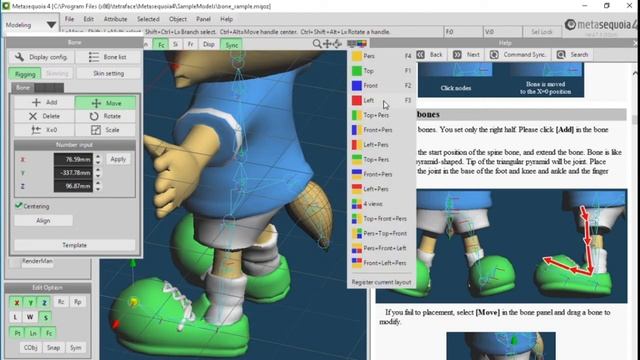Select the Move bone tool
This screenshot has height=360, width=640.
click(105, 103)
